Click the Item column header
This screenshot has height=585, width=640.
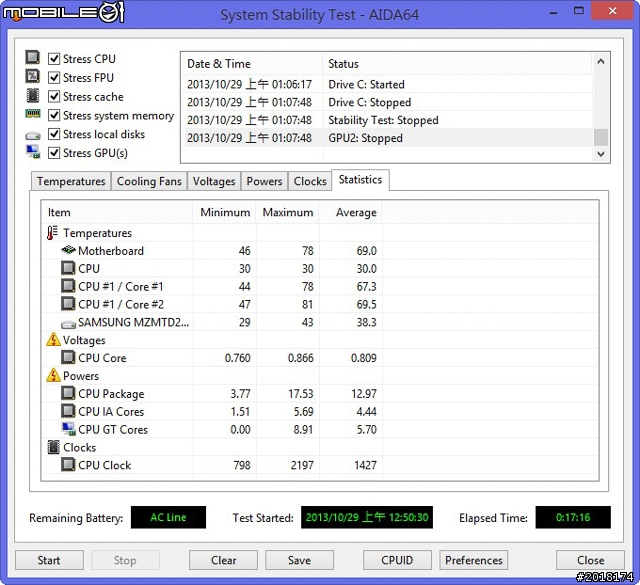(x=118, y=212)
